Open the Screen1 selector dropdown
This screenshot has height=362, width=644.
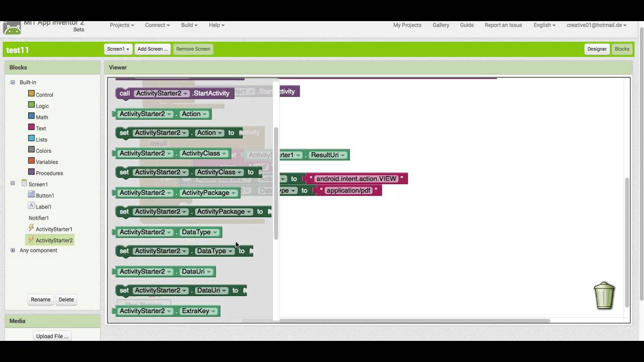coord(118,49)
